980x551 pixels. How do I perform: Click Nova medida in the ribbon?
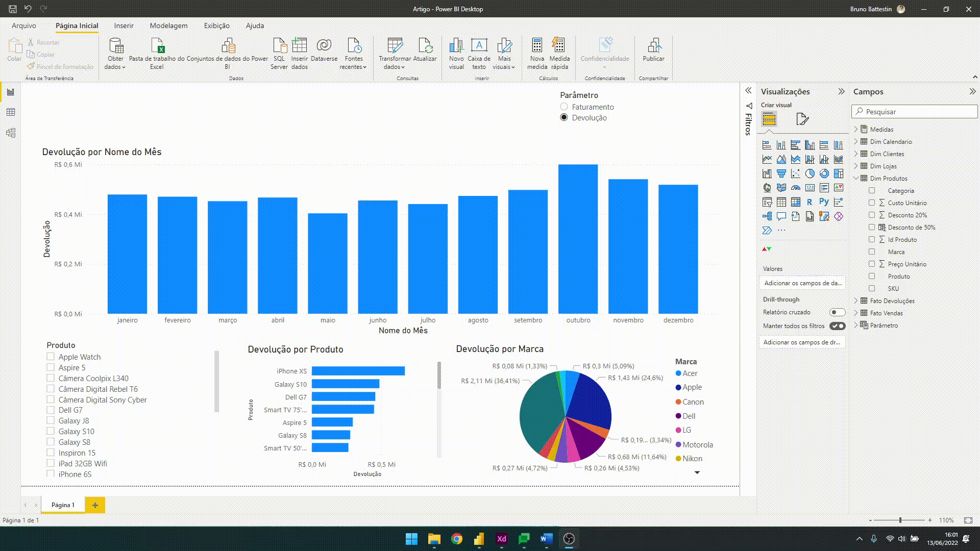click(x=537, y=54)
